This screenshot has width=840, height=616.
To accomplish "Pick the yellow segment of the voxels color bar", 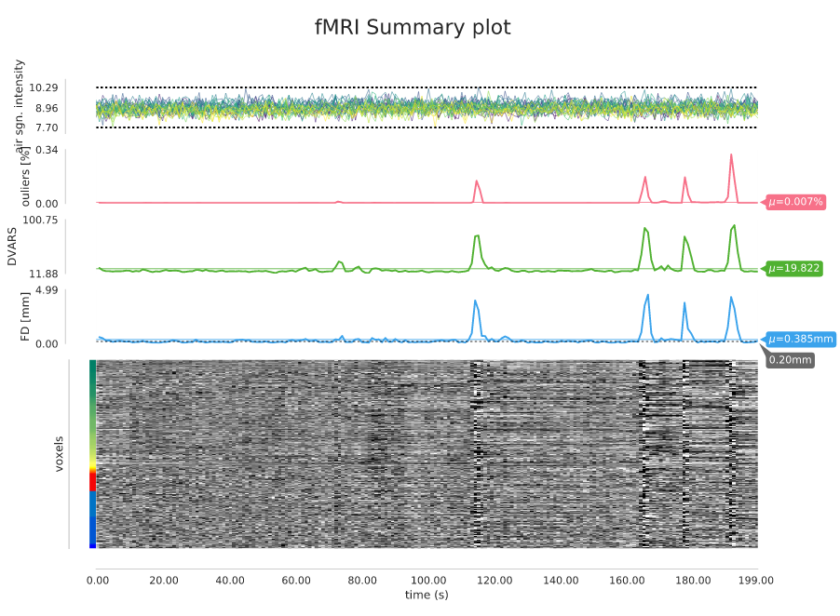I will pyautogui.click(x=92, y=463).
